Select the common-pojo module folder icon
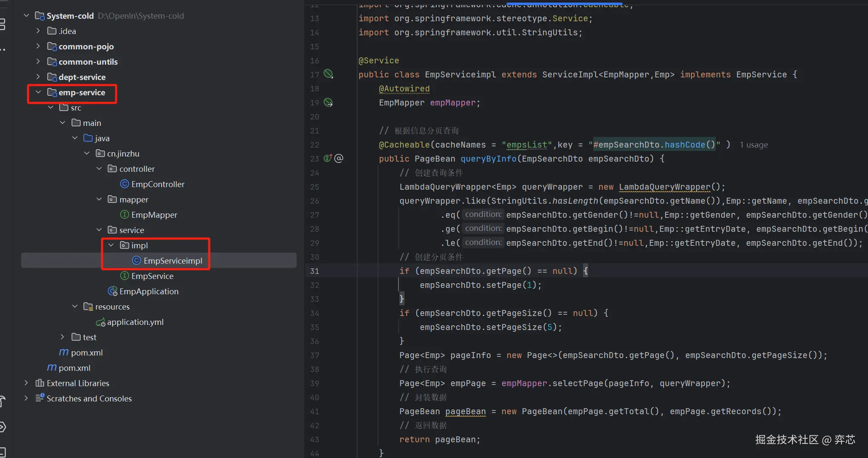The height and width of the screenshot is (458, 868). 52,46
